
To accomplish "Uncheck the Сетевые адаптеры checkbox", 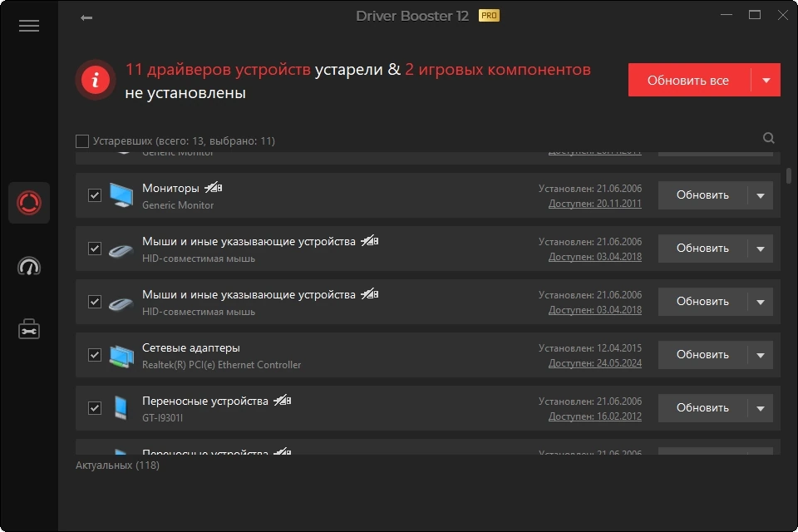I will (95, 355).
